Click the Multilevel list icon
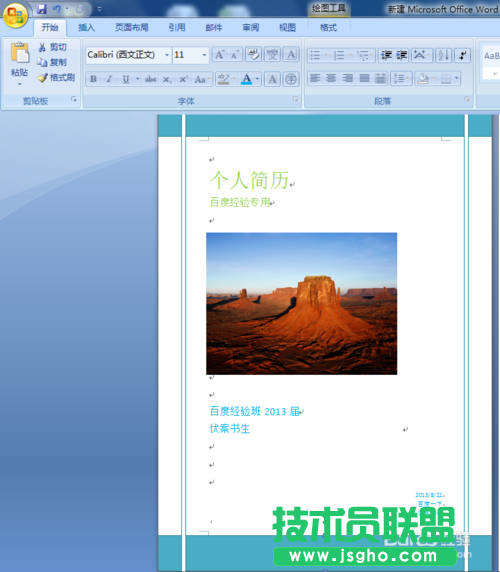 tap(363, 55)
